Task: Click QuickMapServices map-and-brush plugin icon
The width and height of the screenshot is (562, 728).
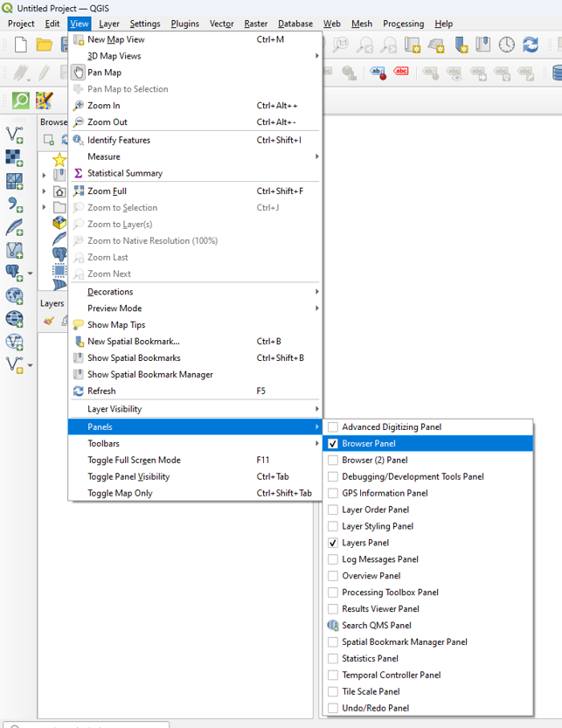Action: tap(44, 101)
